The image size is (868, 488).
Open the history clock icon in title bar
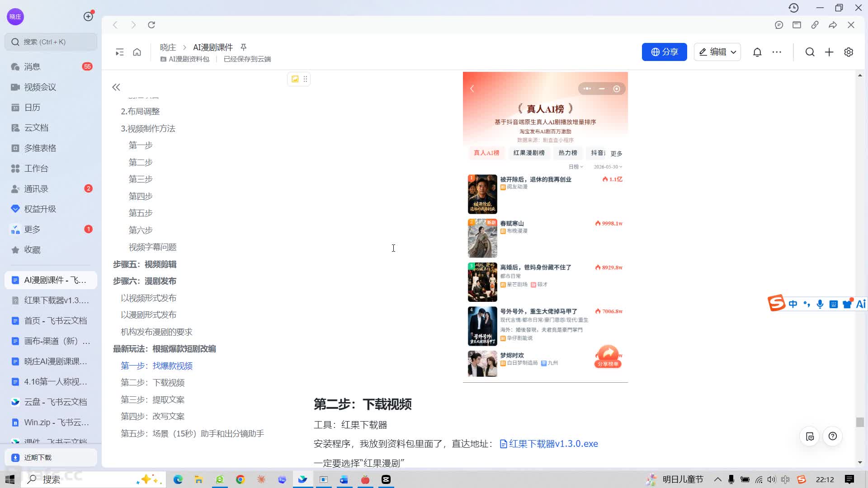point(793,8)
